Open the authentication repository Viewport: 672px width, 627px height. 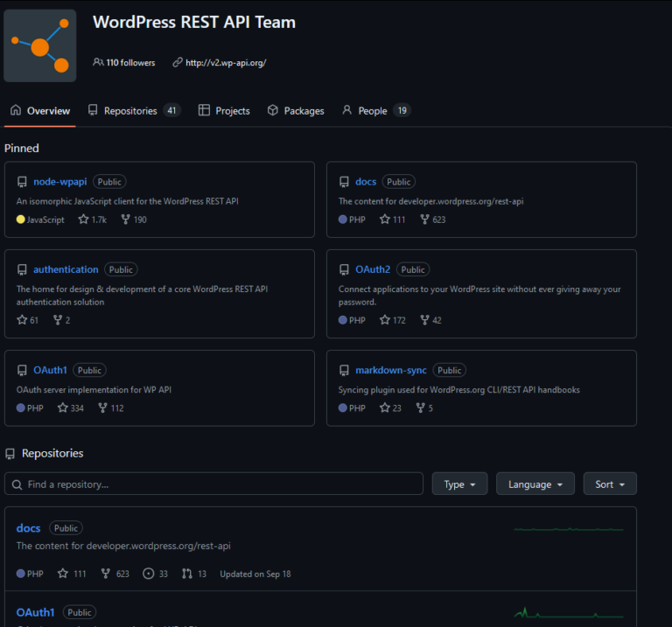(x=66, y=269)
